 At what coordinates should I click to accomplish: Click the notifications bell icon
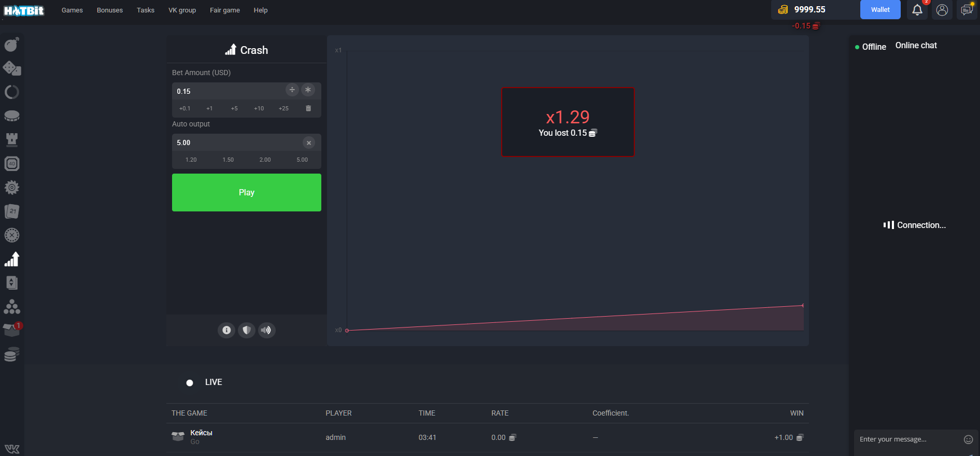(917, 10)
